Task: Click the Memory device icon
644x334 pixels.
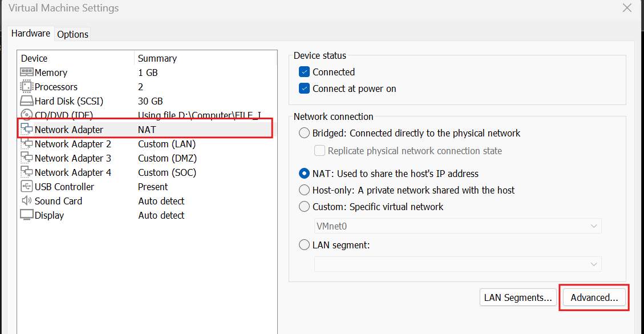Action: pos(27,73)
